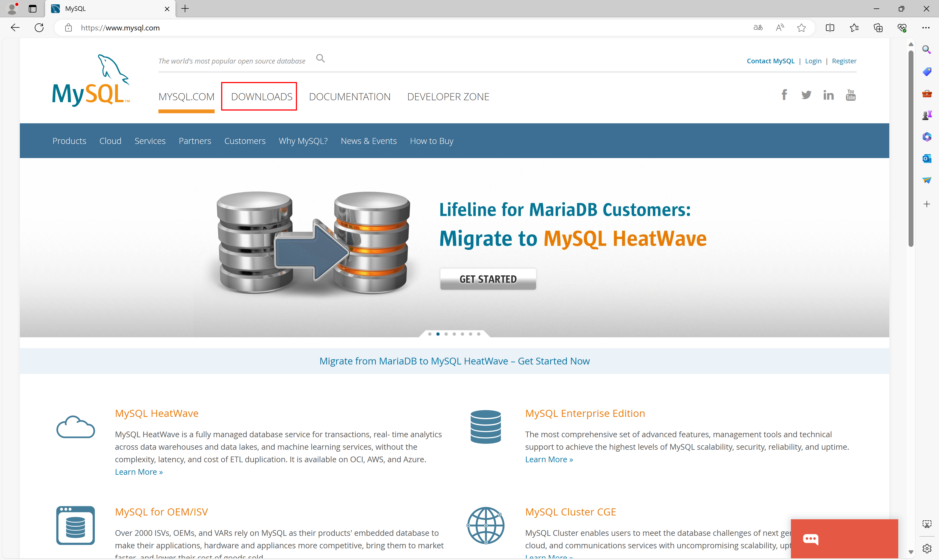The image size is (939, 560).
Task: Click Learn More under Enterprise Edition
Action: pos(549,459)
